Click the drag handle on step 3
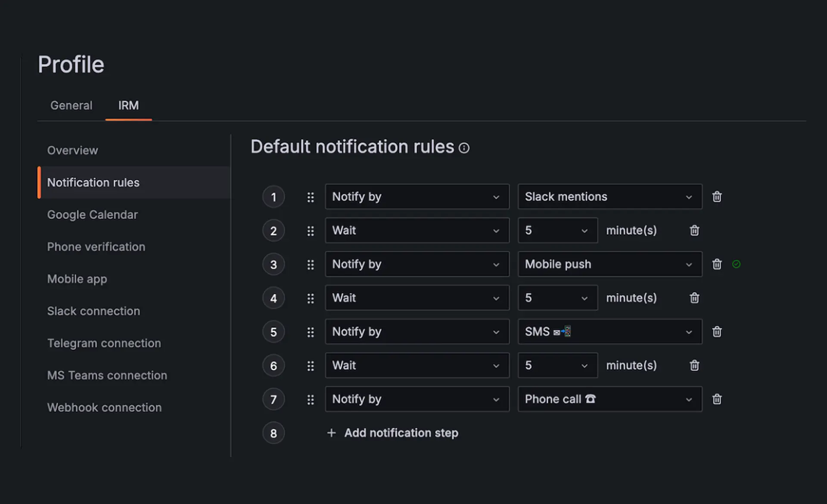The height and width of the screenshot is (504, 827). tap(311, 264)
